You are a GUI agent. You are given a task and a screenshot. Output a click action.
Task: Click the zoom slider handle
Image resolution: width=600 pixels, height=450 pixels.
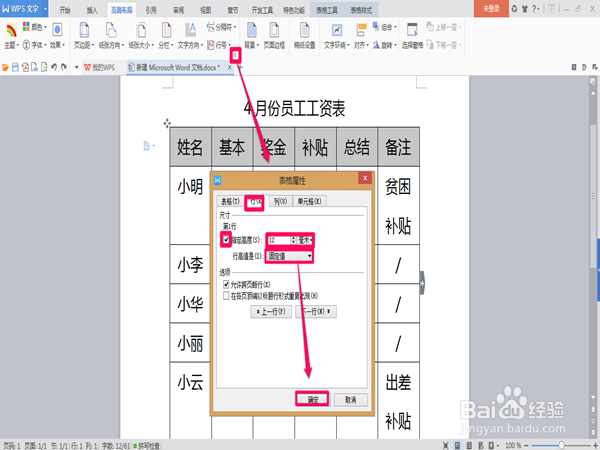[x=561, y=445]
